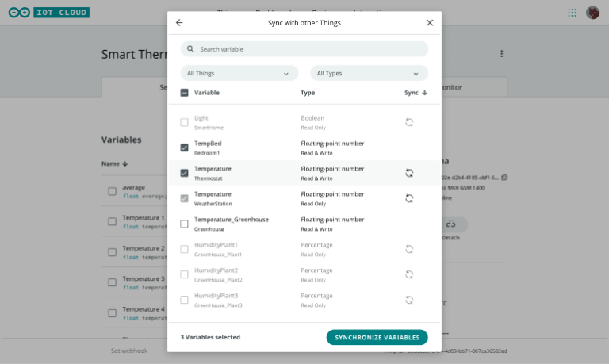Expand the All Types dropdown filter
The height and width of the screenshot is (364, 609).
[x=369, y=73]
